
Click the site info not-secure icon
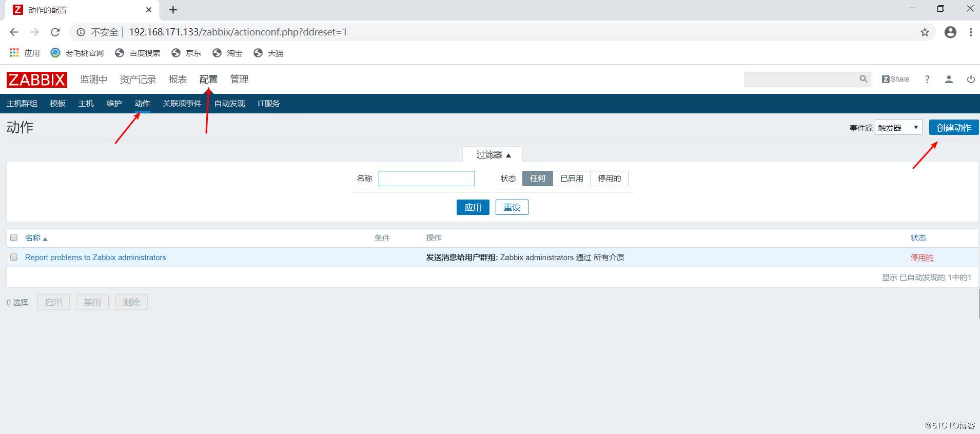[81, 32]
